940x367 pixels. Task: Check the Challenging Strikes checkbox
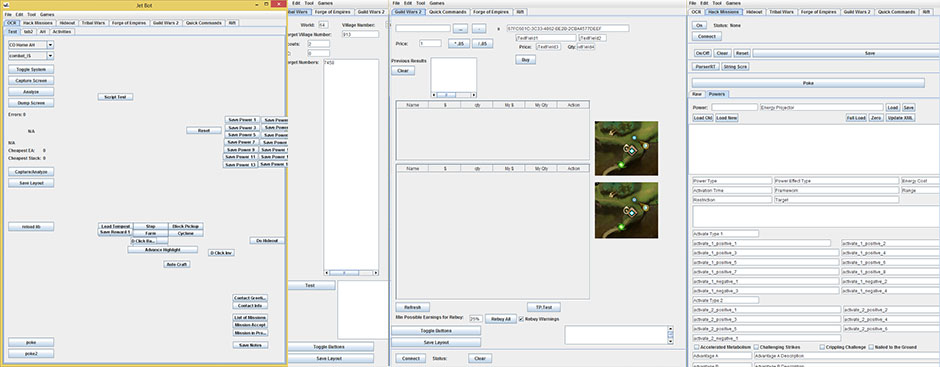[x=757, y=347]
